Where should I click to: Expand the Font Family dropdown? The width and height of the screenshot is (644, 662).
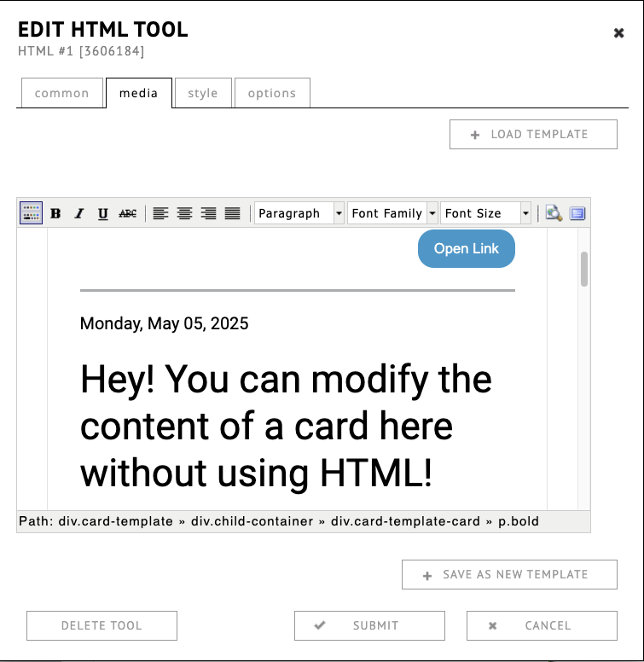click(x=392, y=213)
